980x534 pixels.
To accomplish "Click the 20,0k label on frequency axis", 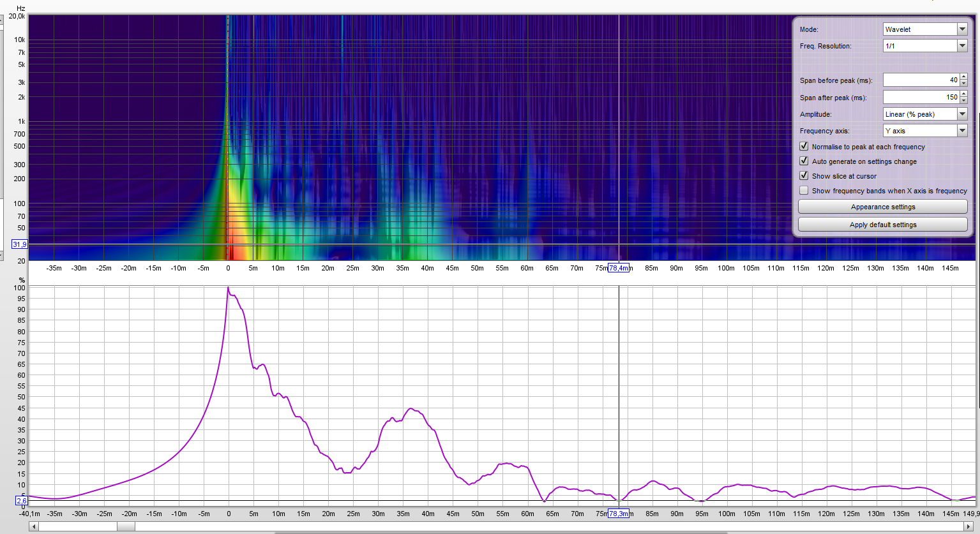I will [x=17, y=17].
